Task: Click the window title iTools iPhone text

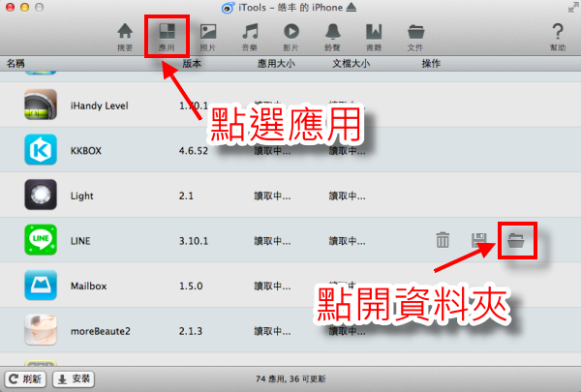Action: 290,8
